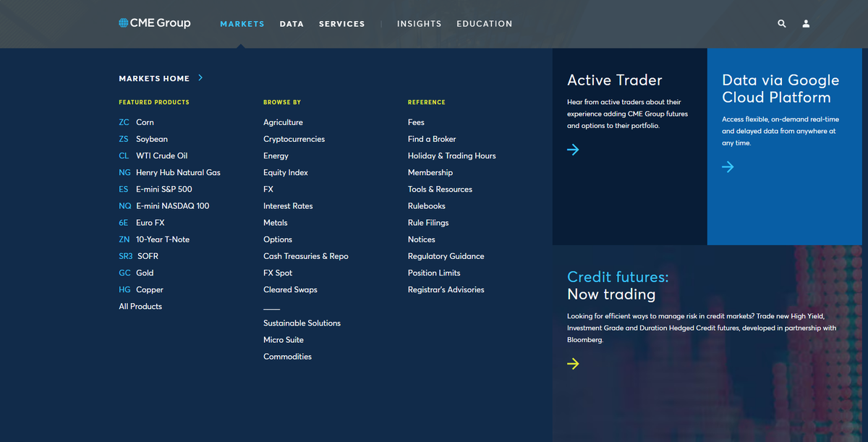Image resolution: width=868 pixels, height=442 pixels.
Task: Select HG Copper product
Action: pos(141,289)
